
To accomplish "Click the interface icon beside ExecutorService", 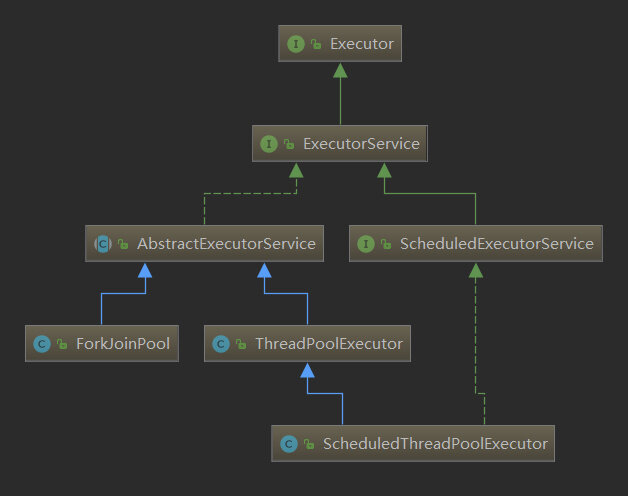I will (x=269, y=144).
